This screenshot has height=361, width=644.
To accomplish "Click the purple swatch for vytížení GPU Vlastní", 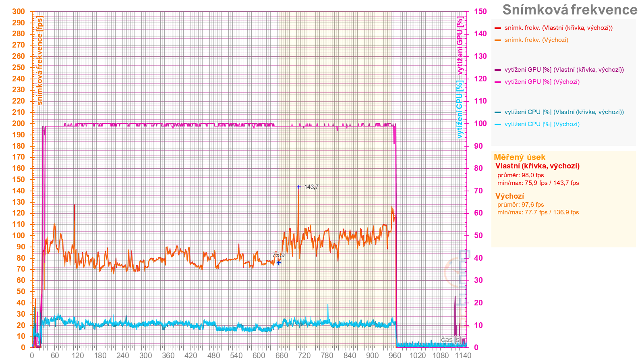I will [x=498, y=70].
